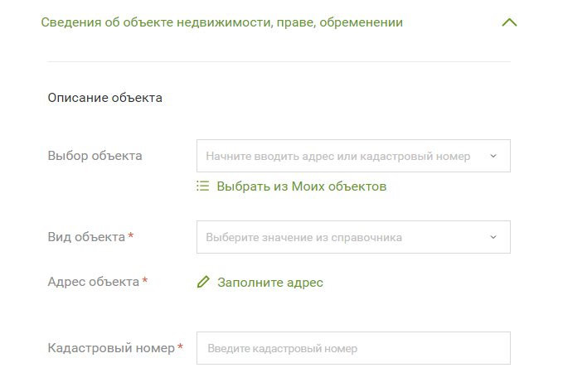Screen dimensions: 563x392
Task: Click the required asterisk beside "Адрес объекта"
Action: [x=145, y=281]
